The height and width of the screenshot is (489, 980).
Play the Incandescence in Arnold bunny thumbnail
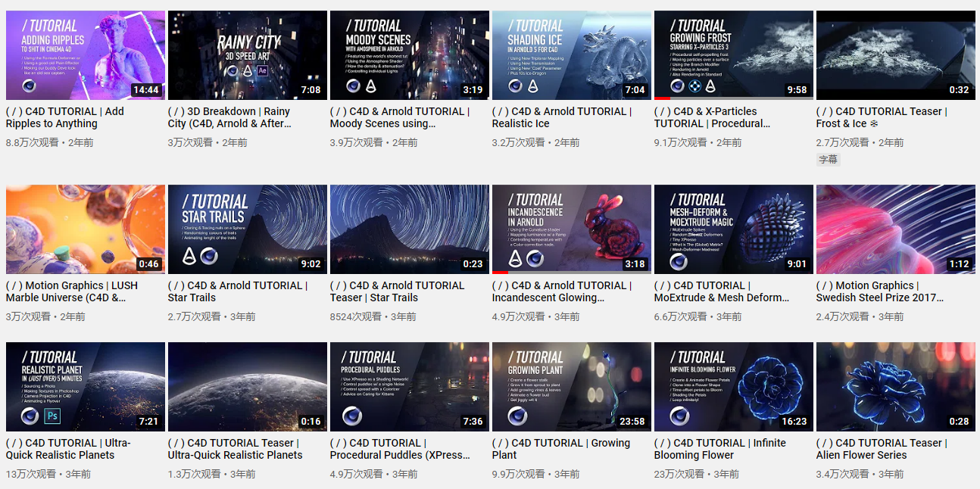pos(571,229)
